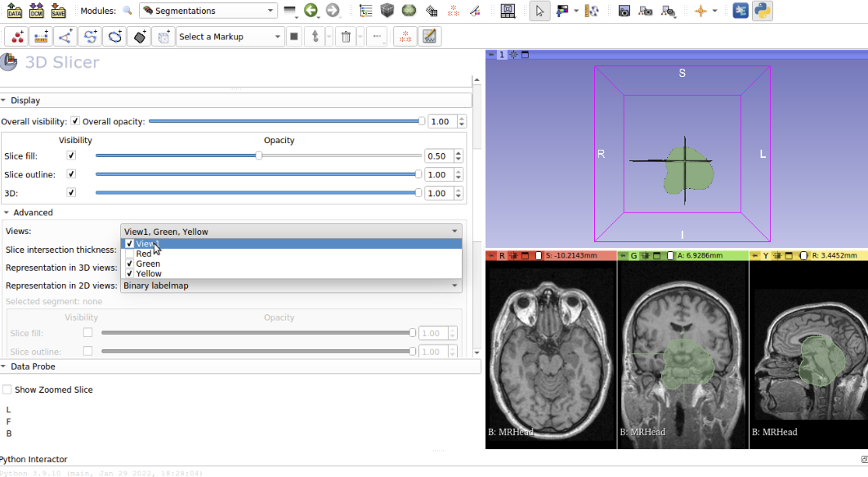Open the Segment Editor brush icon
The height and width of the screenshot is (477, 868).
(476, 11)
